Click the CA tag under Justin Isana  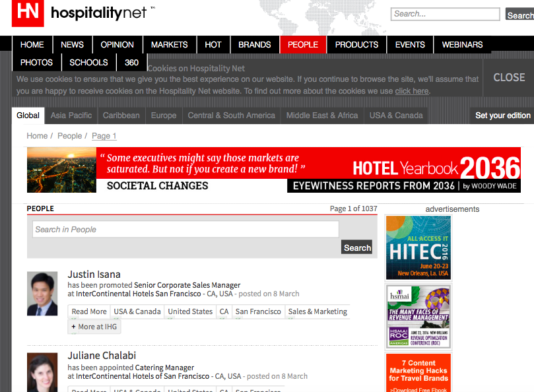coord(224,311)
